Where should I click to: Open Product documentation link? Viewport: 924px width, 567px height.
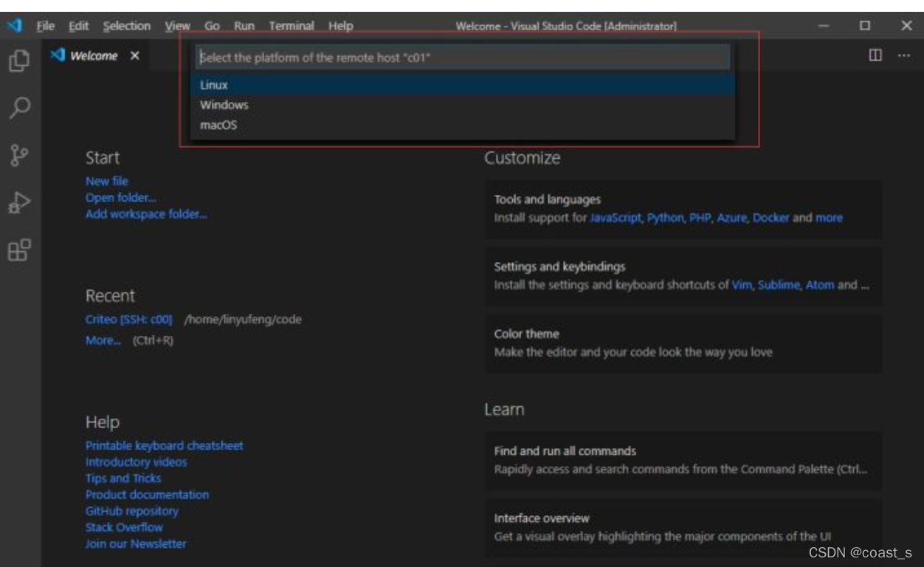coord(148,495)
